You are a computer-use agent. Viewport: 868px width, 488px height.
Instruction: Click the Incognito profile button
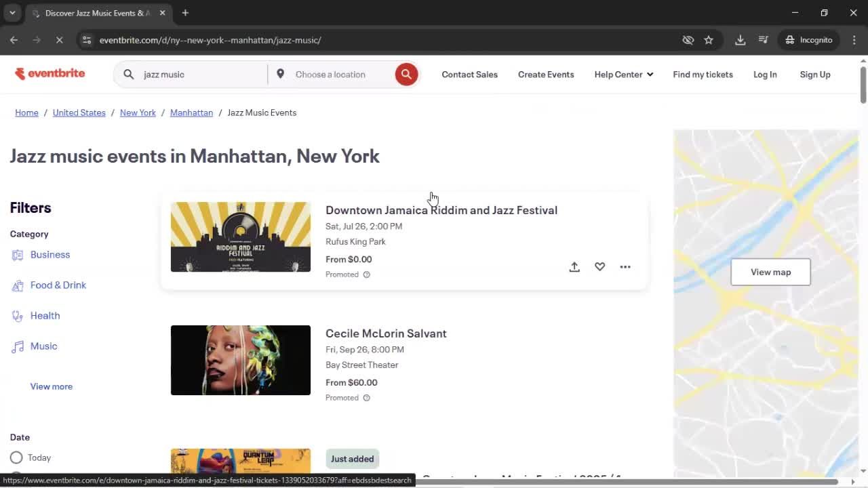click(x=809, y=40)
